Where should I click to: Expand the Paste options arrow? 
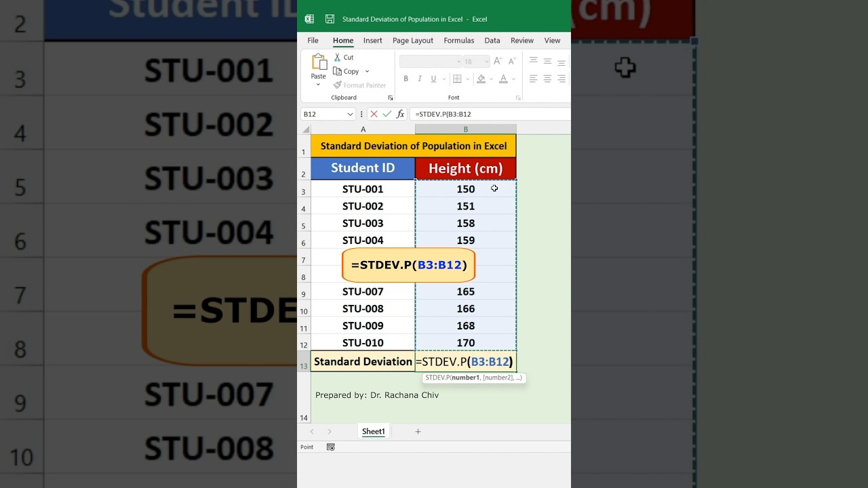319,85
